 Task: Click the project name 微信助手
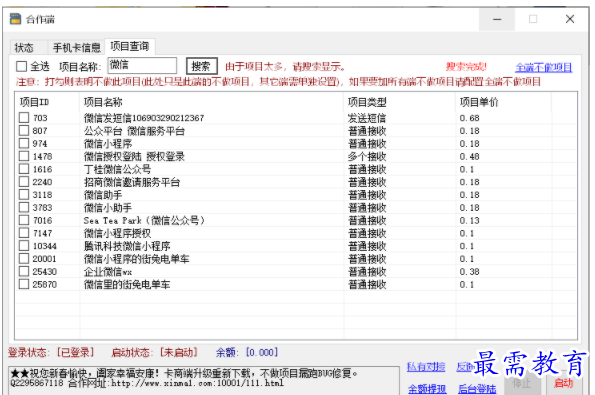click(103, 195)
